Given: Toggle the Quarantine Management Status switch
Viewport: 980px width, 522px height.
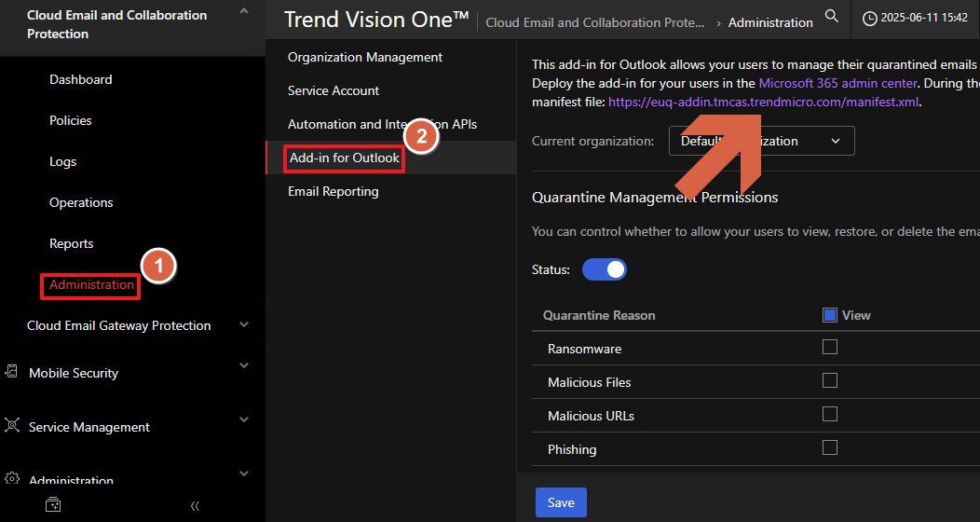Looking at the screenshot, I should pyautogui.click(x=605, y=269).
